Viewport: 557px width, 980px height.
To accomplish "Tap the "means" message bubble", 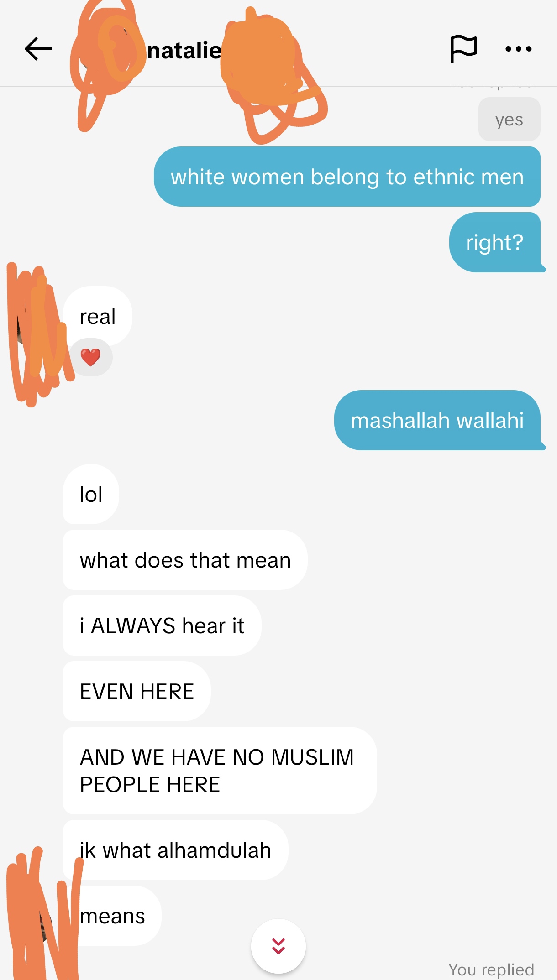I will pyautogui.click(x=112, y=916).
